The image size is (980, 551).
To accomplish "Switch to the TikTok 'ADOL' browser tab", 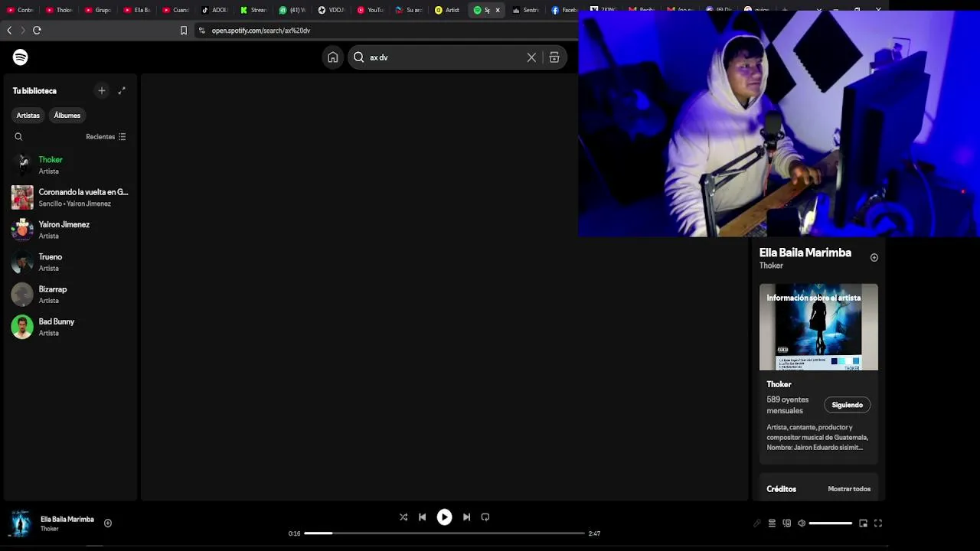I will coord(215,10).
